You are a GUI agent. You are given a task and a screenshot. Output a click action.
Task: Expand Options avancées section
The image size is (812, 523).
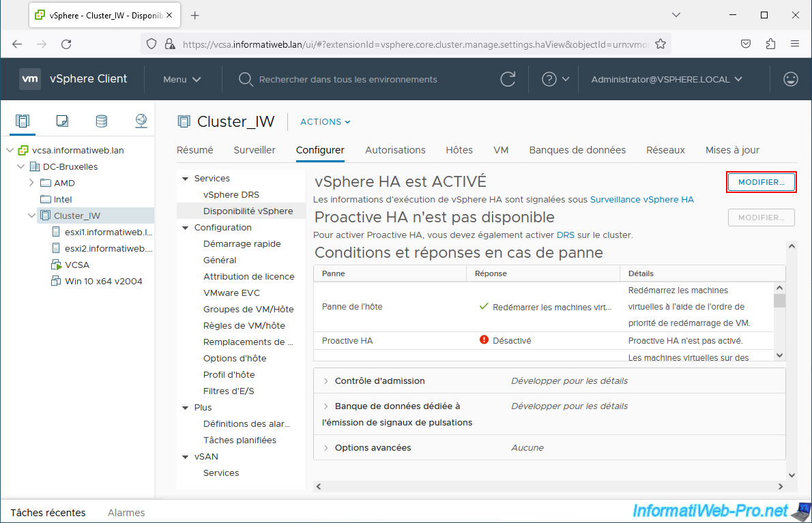(325, 448)
